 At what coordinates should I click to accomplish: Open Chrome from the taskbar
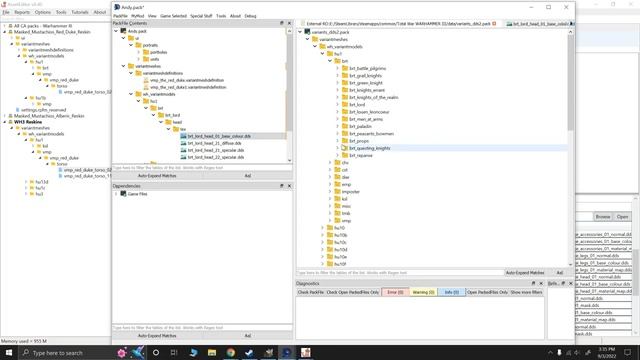point(231,353)
